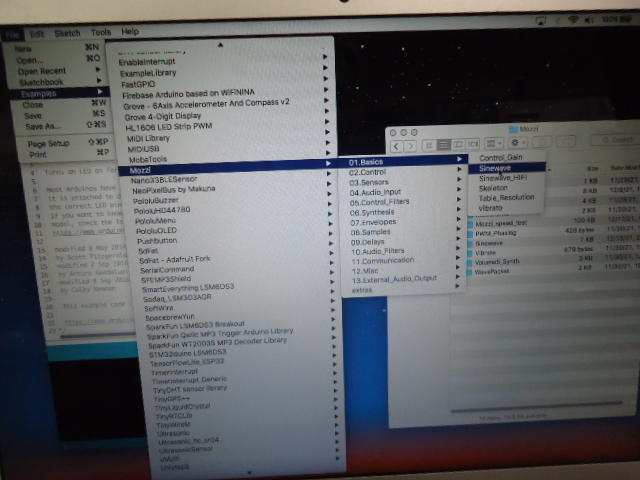The height and width of the screenshot is (480, 640).
Task: Open the 08.Samples submenu
Action: 405,232
